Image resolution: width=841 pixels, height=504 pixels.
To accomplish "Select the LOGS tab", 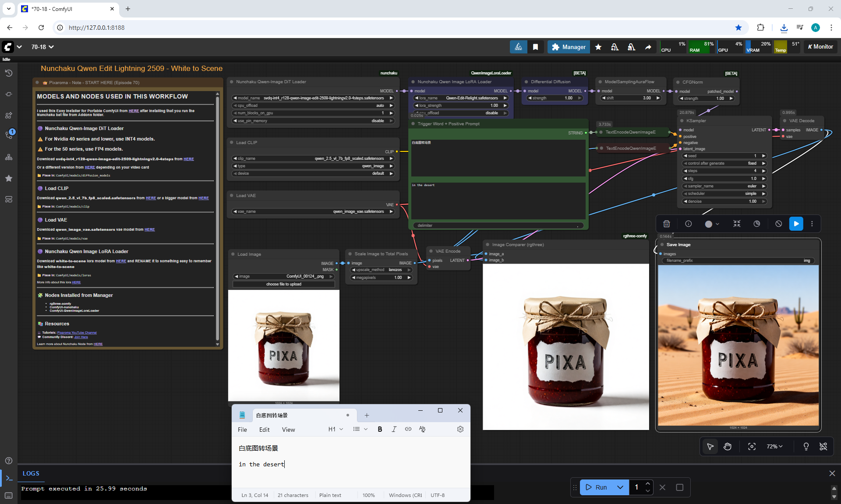I will point(31,473).
